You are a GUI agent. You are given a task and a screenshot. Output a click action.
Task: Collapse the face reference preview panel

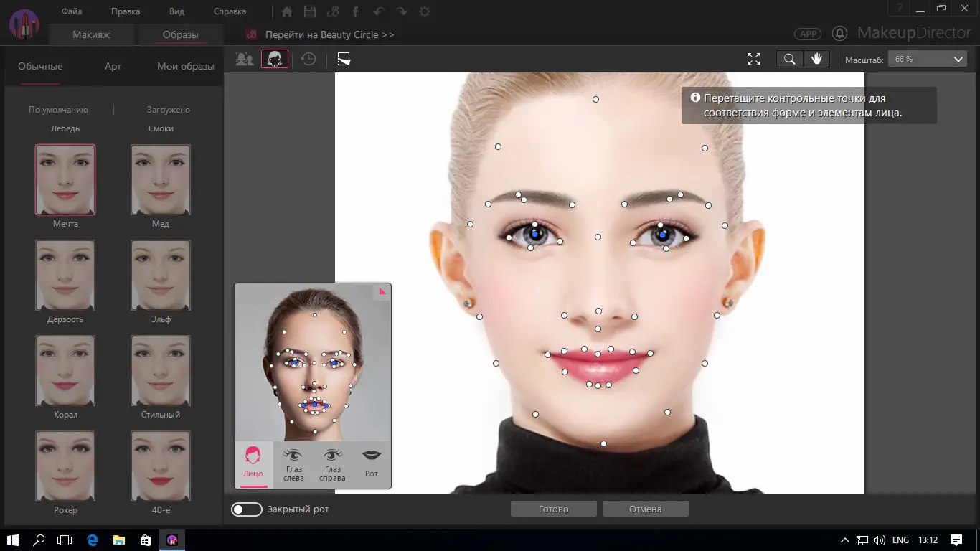[x=382, y=291]
